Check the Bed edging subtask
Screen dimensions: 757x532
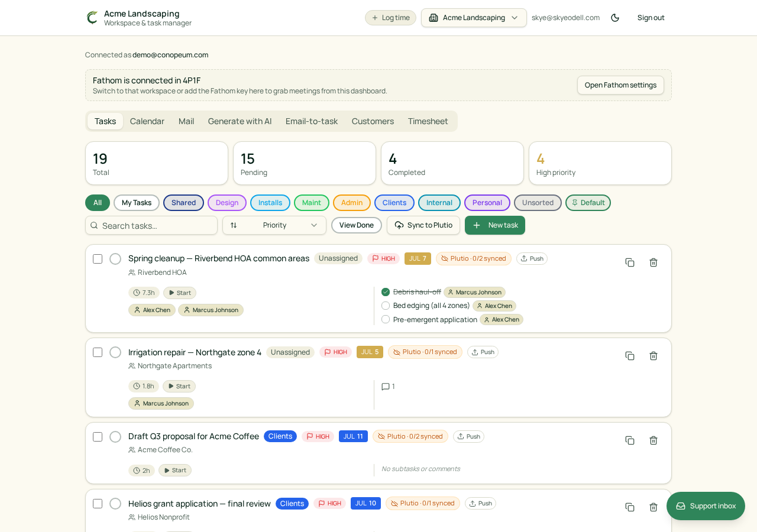386,306
